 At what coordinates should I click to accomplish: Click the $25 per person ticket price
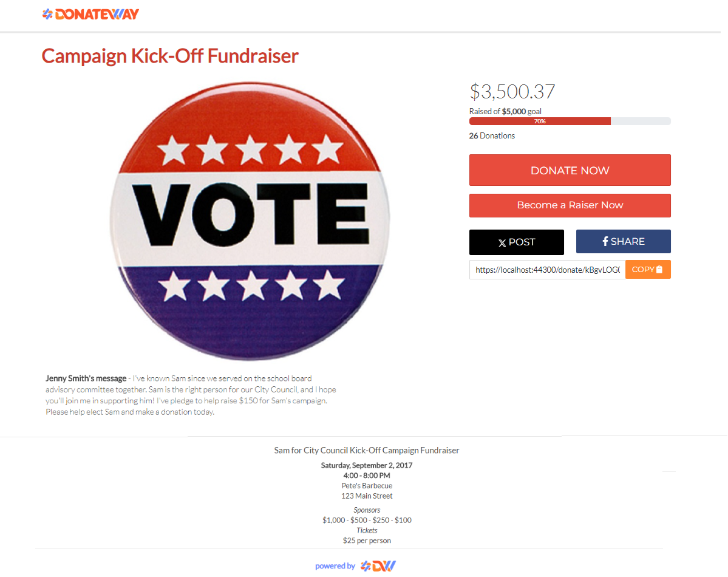(367, 541)
